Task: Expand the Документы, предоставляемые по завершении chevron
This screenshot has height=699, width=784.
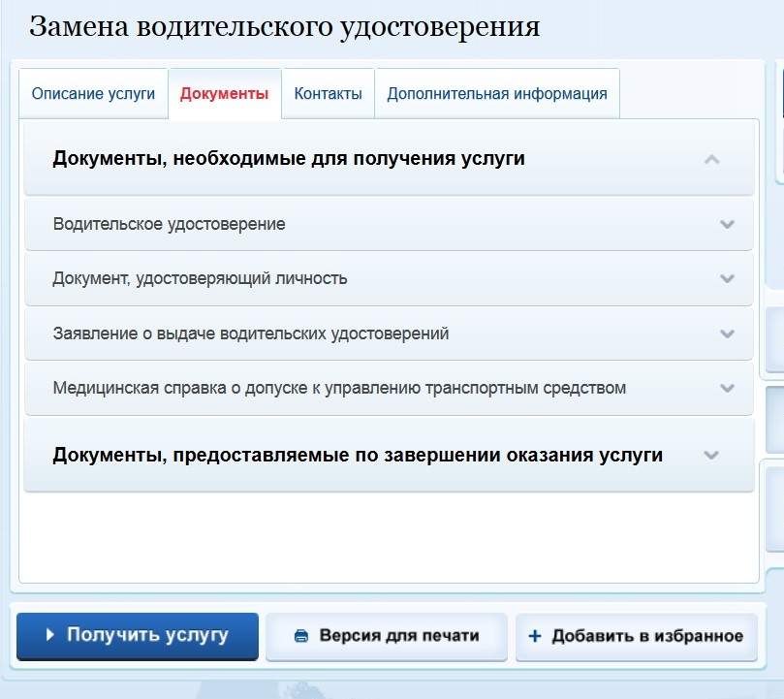Action: [x=712, y=455]
